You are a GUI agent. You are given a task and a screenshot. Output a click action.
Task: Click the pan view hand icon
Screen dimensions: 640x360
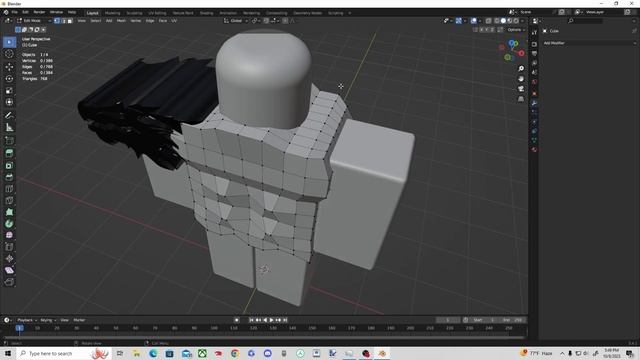521,79
